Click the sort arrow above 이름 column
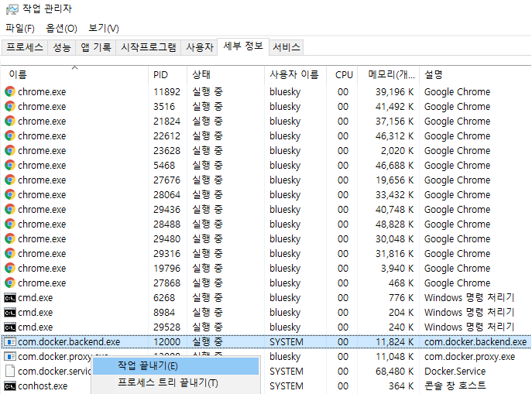Screen dimensions: 532x394 click(75, 68)
